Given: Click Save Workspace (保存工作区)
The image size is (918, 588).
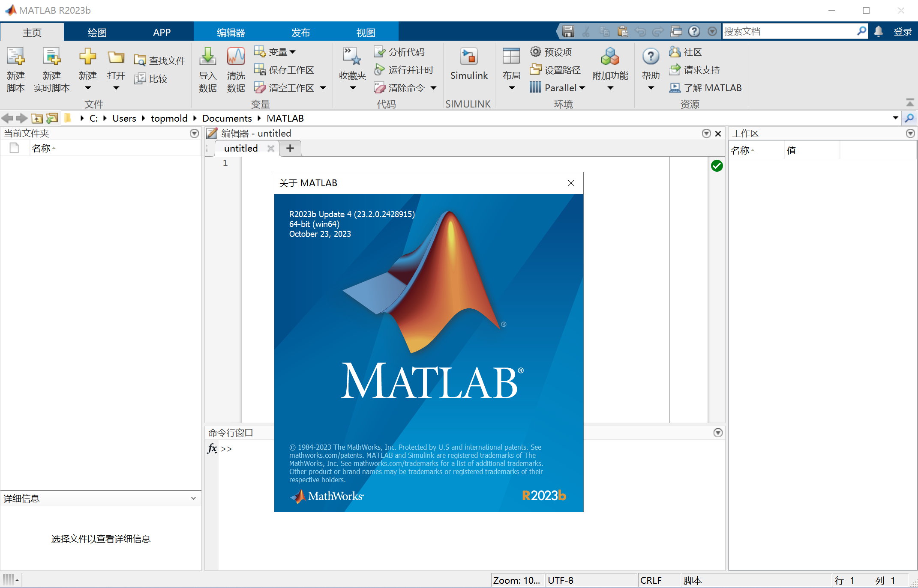Looking at the screenshot, I should tap(284, 70).
